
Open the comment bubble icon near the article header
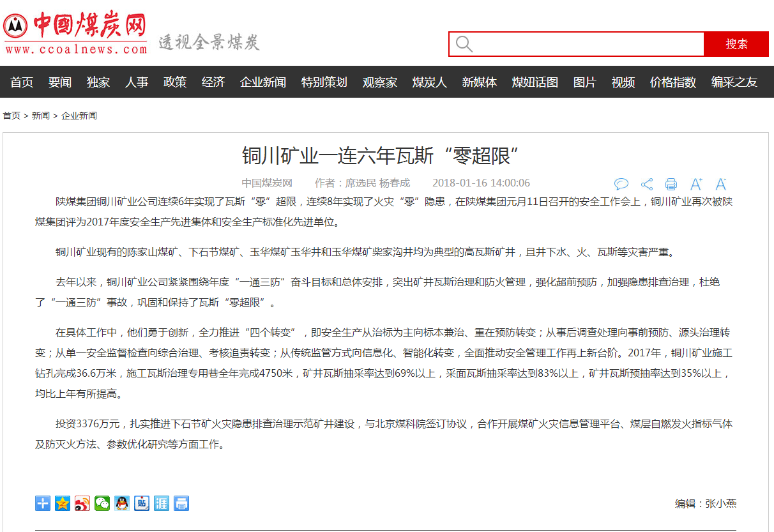pyautogui.click(x=621, y=185)
